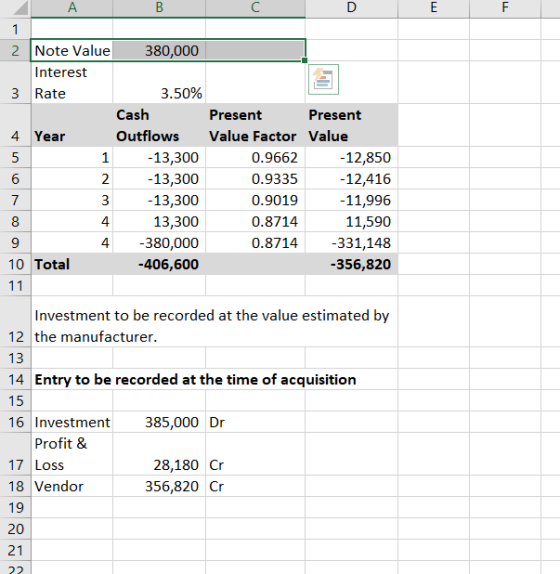This screenshot has width=560, height=574.
Task: Click the 'Cash Outflows' header cell
Action: [x=159, y=125]
